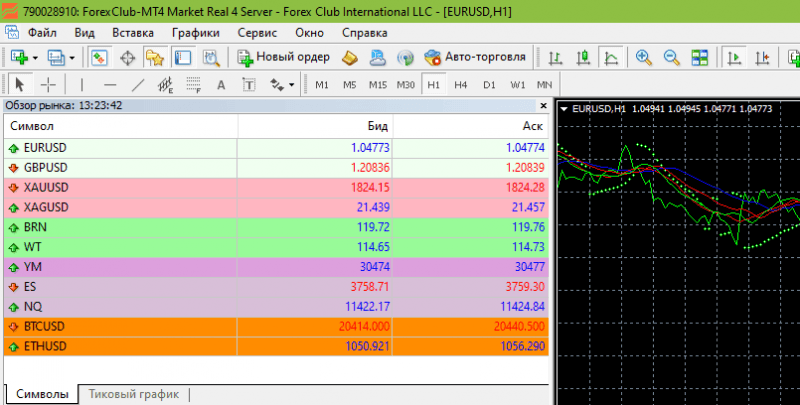Select the W1 timeframe
The height and width of the screenshot is (405, 800).
[517, 85]
